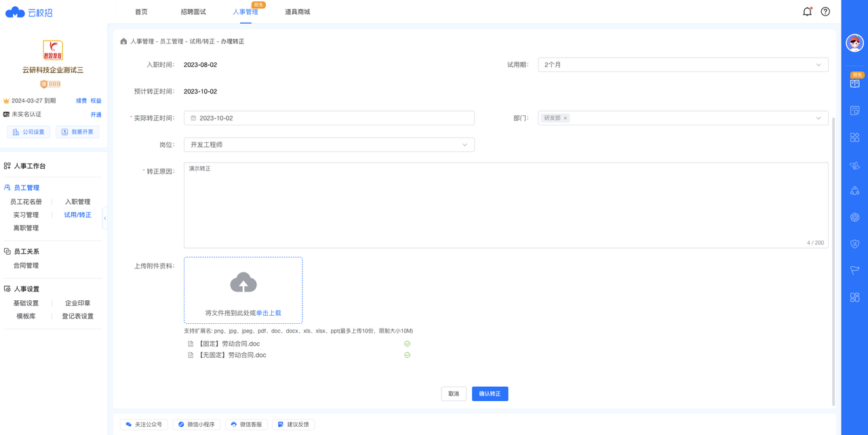The width and height of the screenshot is (868, 435).
Task: Open the 道具商城 tab
Action: click(x=298, y=12)
